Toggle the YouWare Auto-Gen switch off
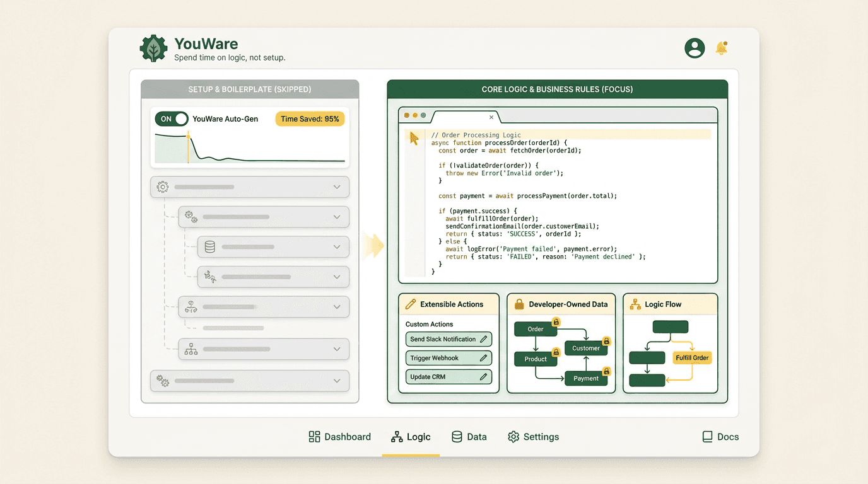 pyautogui.click(x=172, y=118)
